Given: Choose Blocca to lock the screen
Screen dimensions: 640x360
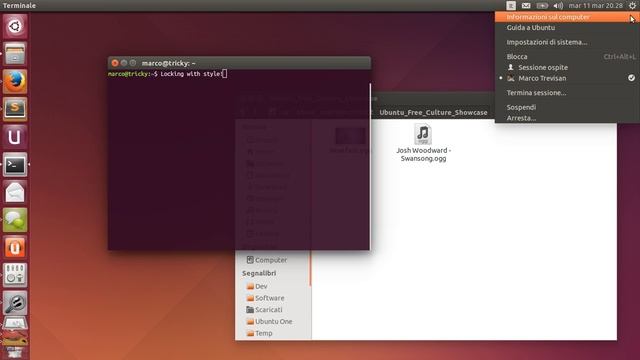Looking at the screenshot, I should click(567, 57).
